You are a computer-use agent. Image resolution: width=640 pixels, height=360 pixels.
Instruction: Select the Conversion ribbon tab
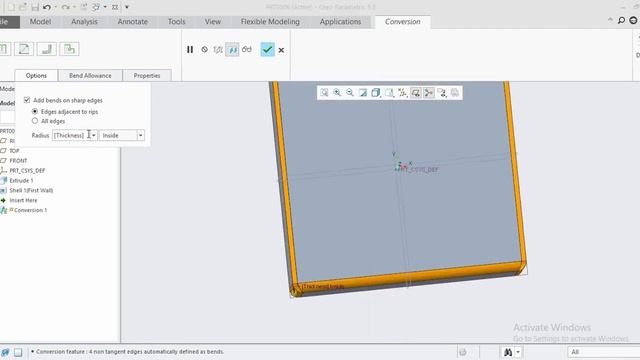(x=402, y=22)
